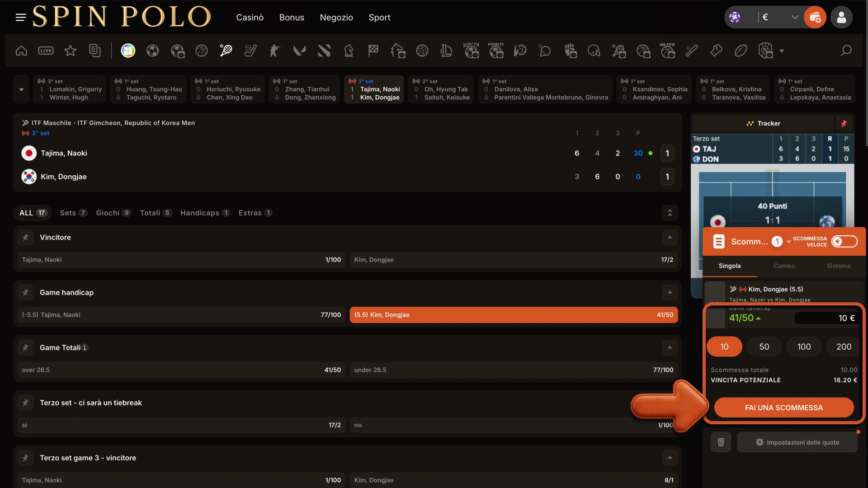Image resolution: width=868 pixels, height=488 pixels.
Task: Select the chess knight icon
Action: [x=349, y=51]
